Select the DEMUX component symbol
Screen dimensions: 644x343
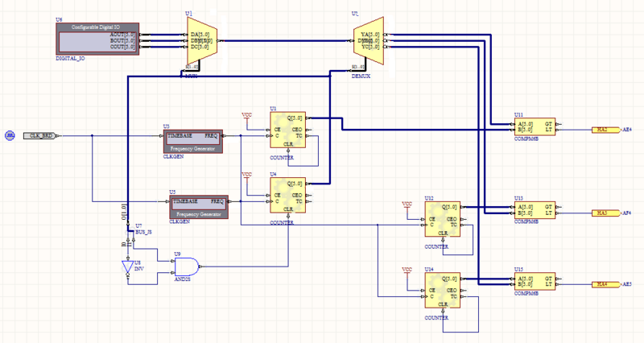(368, 41)
